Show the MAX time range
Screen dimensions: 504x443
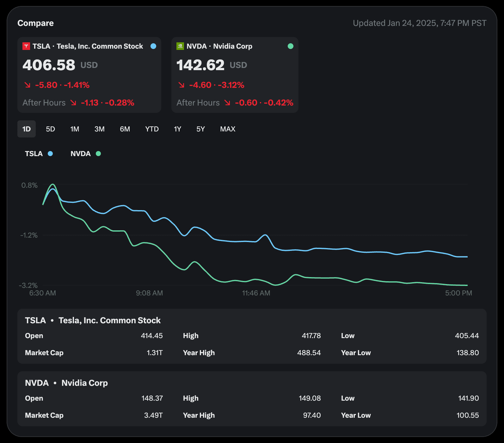[x=228, y=129]
